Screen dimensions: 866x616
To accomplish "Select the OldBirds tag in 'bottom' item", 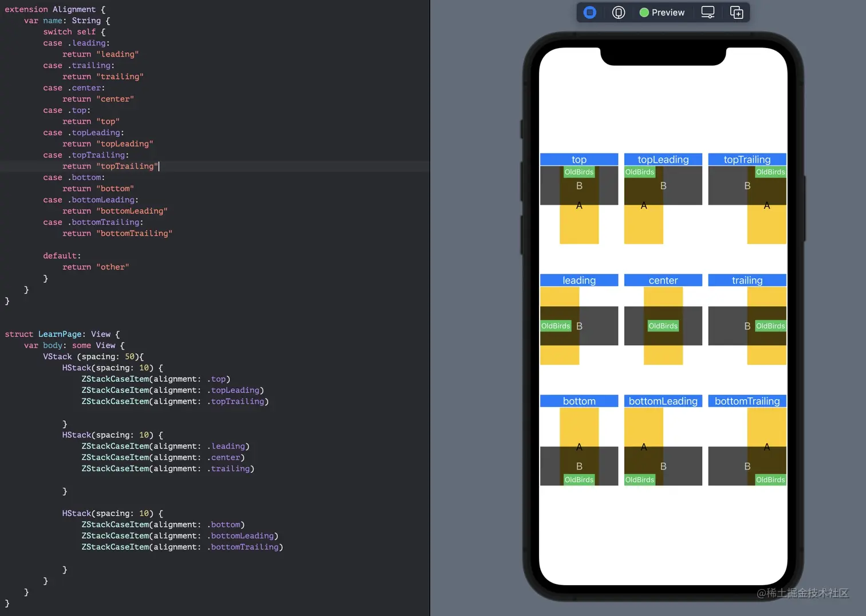I will [579, 480].
